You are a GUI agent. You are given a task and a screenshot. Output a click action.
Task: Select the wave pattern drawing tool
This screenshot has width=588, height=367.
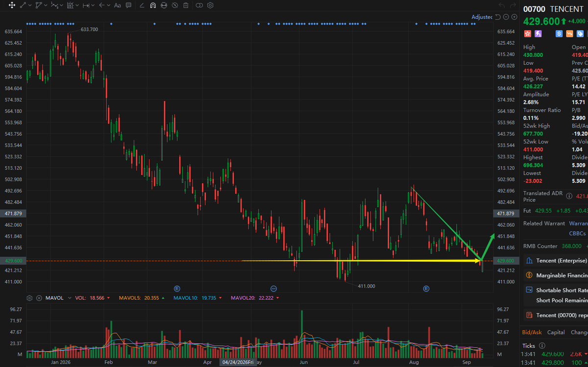(54, 6)
